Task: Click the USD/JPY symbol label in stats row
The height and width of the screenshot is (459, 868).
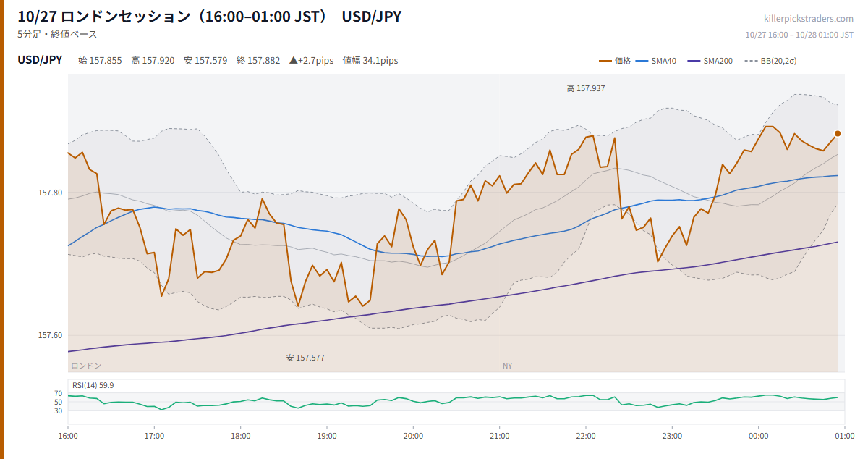Action: (x=40, y=60)
